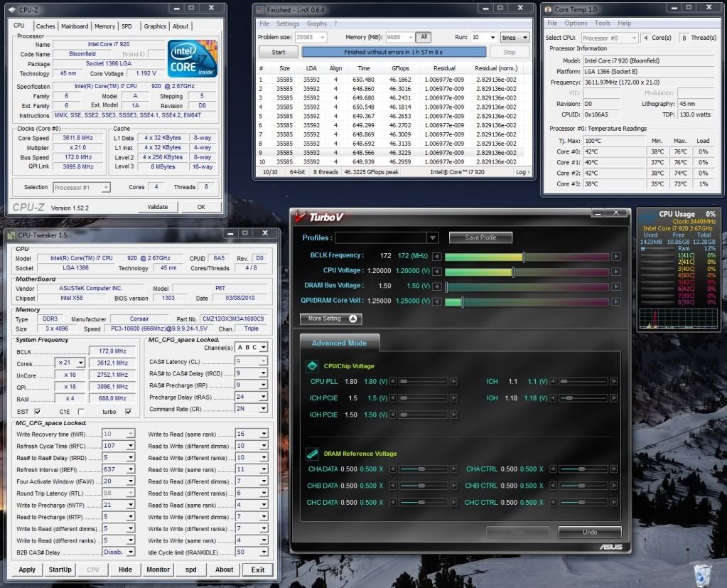Increase CPU Voltage with right arrow in TurboV
The height and width of the screenshot is (588, 727).
(615, 272)
